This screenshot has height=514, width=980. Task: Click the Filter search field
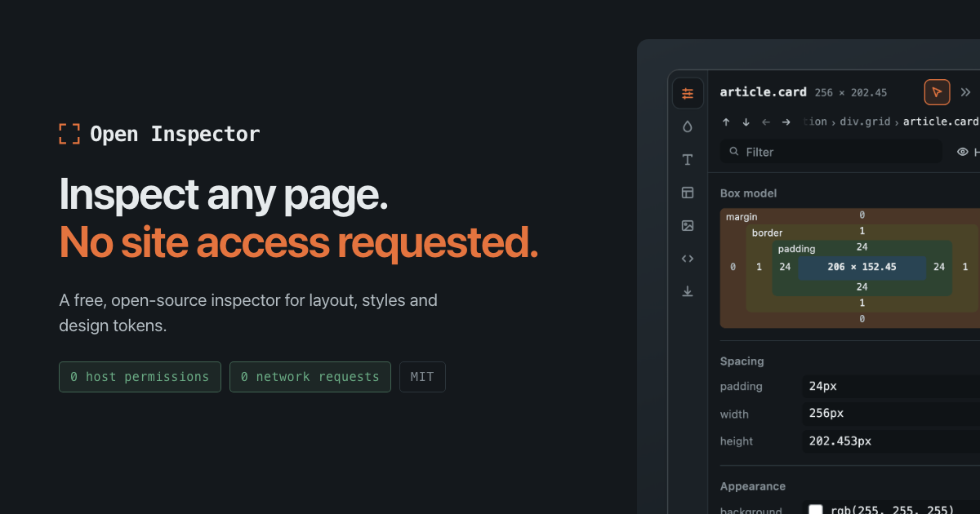pos(831,152)
